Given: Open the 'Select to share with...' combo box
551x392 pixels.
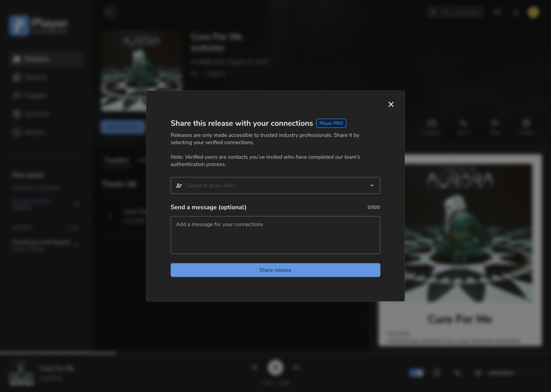Looking at the screenshot, I should click(275, 186).
